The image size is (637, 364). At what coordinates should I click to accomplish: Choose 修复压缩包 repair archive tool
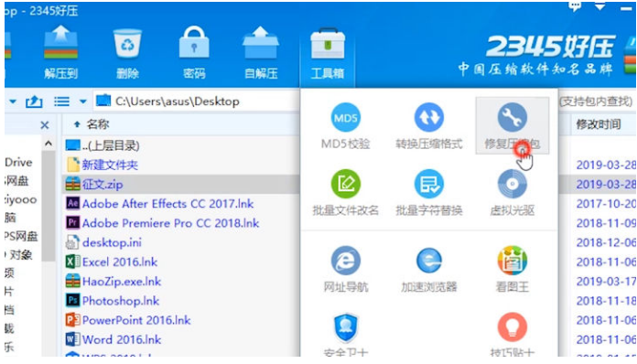pyautogui.click(x=512, y=126)
